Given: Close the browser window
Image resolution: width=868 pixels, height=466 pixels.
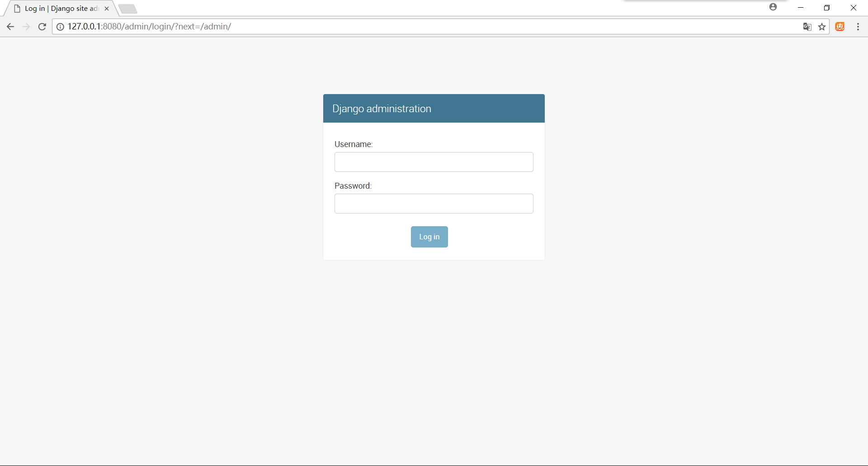Looking at the screenshot, I should (x=854, y=8).
